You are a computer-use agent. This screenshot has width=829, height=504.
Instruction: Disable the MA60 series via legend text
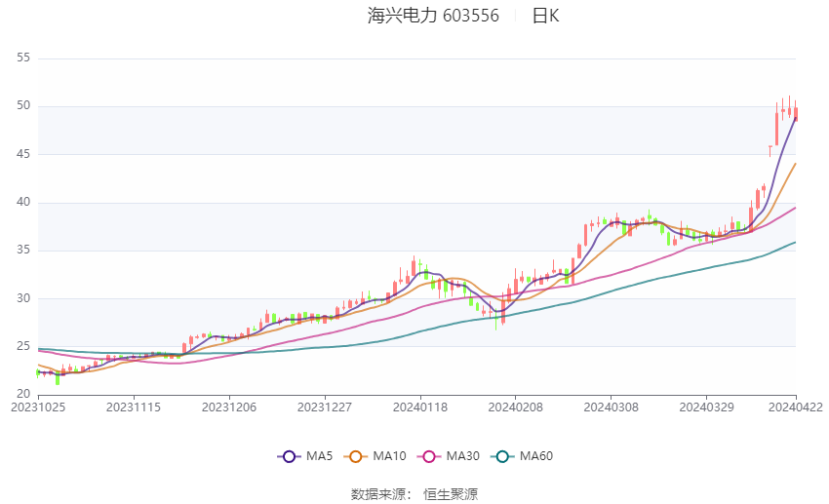(x=535, y=456)
